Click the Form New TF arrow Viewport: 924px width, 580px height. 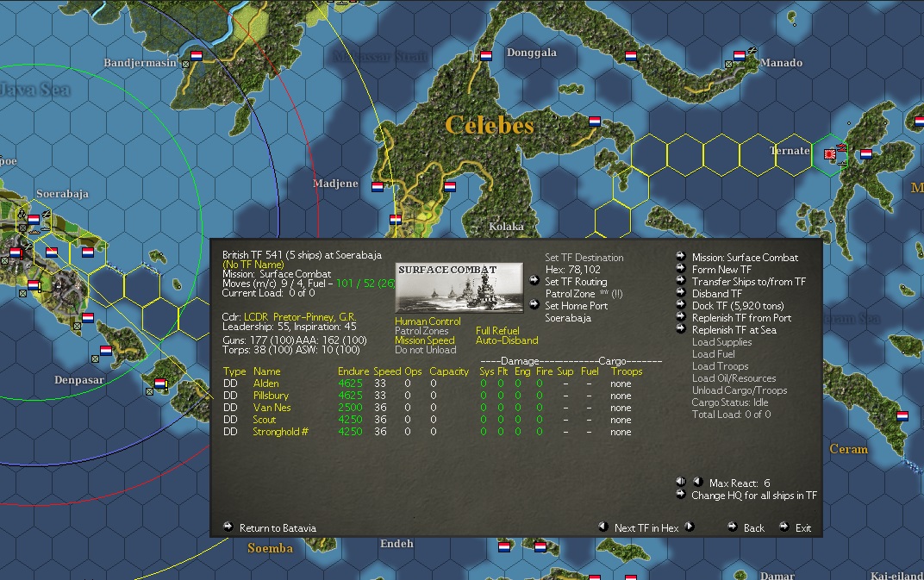coord(681,268)
